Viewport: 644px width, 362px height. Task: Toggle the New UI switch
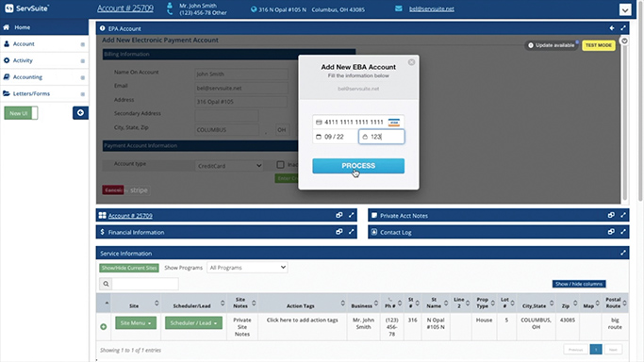coord(21,113)
